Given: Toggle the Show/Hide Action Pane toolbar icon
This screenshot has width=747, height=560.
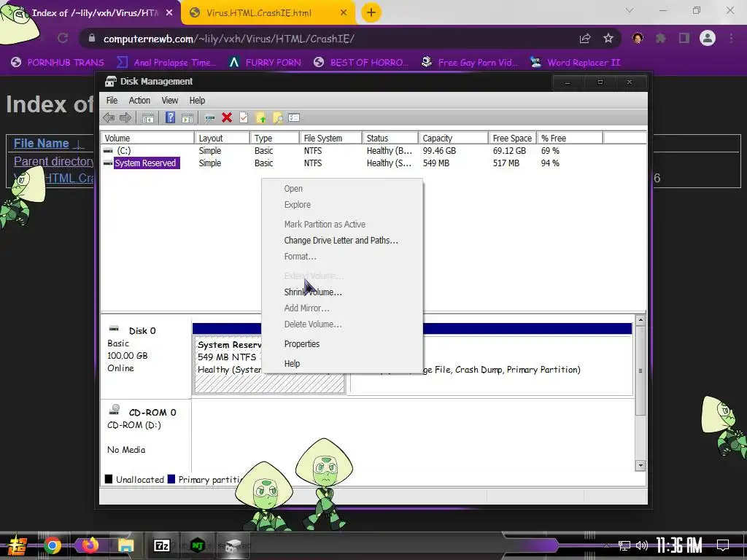Looking at the screenshot, I should (187, 118).
